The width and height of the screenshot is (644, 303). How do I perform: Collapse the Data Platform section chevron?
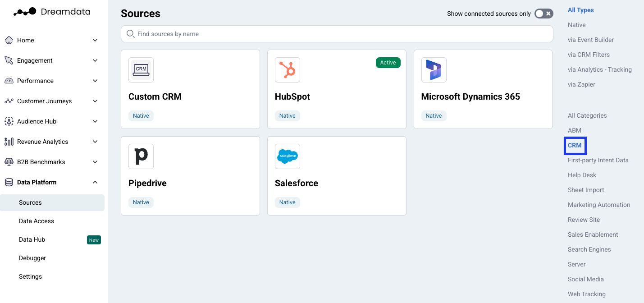[95, 182]
